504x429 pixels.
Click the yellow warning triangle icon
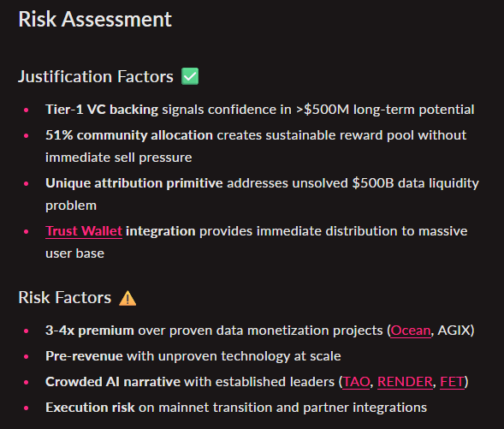click(127, 298)
